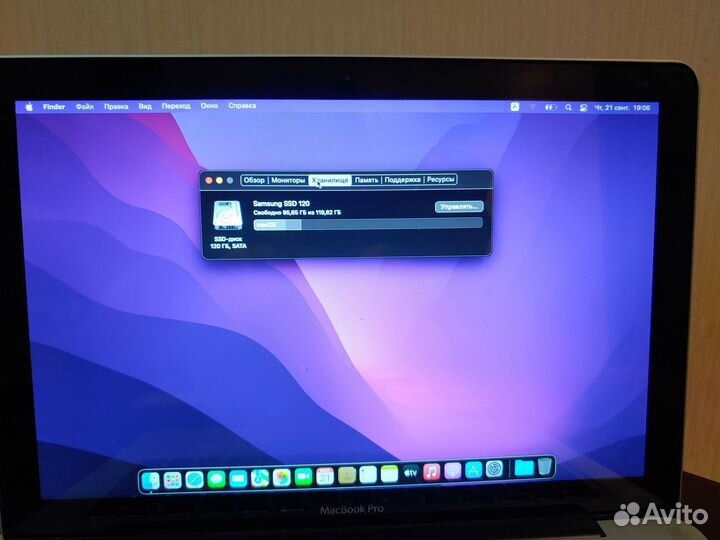Open the Contacts app in Dock
Viewport: 720px width, 540px height.
[x=347, y=476]
